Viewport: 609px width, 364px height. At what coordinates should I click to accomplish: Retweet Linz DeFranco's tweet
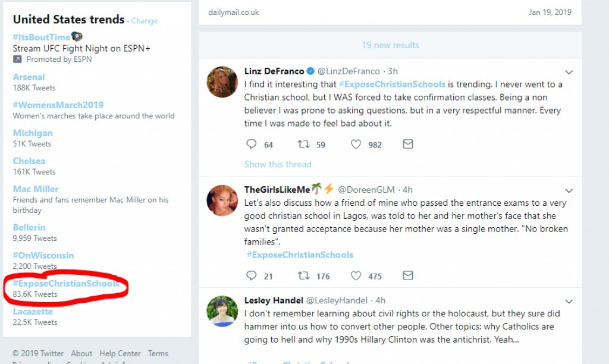pyautogui.click(x=303, y=144)
